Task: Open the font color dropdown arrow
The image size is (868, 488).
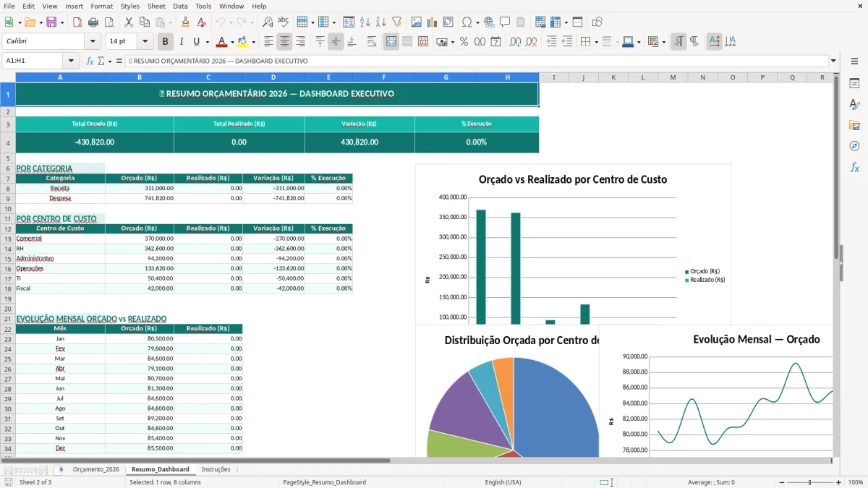Action: 233,41
